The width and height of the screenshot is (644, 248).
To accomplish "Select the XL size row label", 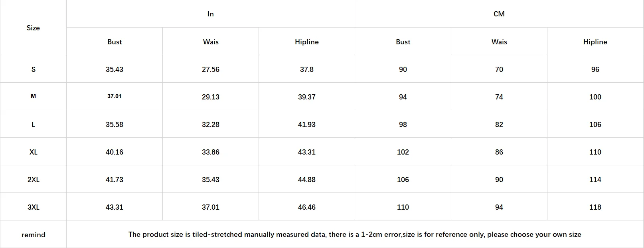I will [33, 152].
